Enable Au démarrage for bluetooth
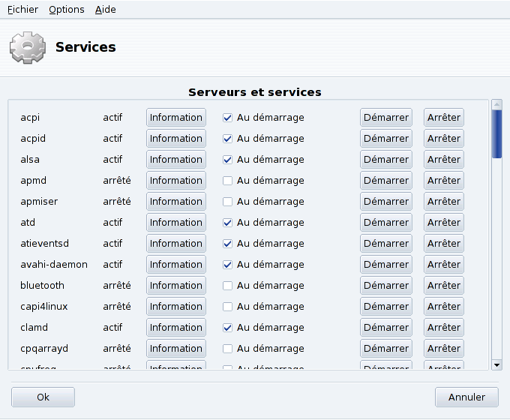 [227, 286]
